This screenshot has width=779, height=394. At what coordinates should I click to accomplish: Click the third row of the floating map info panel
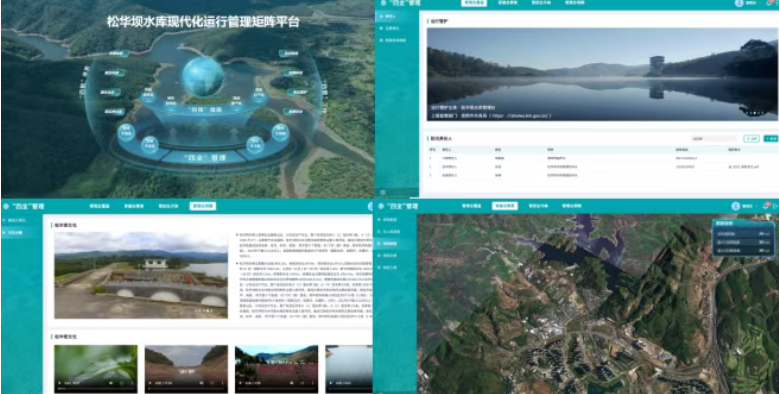pyautogui.click(x=743, y=251)
